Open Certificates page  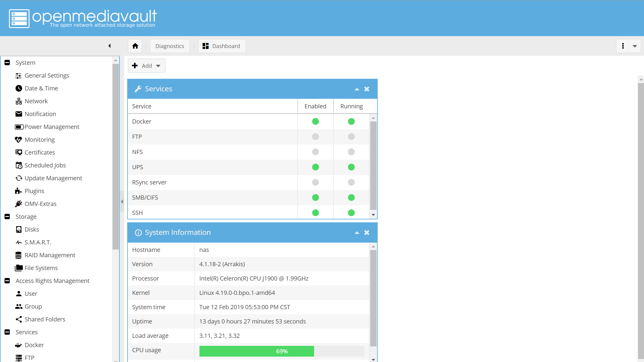point(40,152)
